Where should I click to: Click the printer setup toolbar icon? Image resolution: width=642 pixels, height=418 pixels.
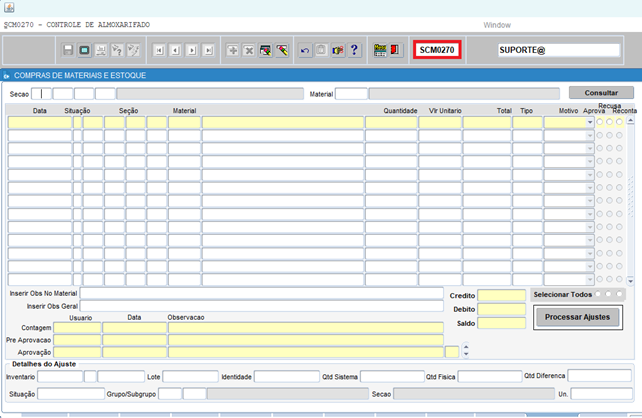(x=101, y=50)
